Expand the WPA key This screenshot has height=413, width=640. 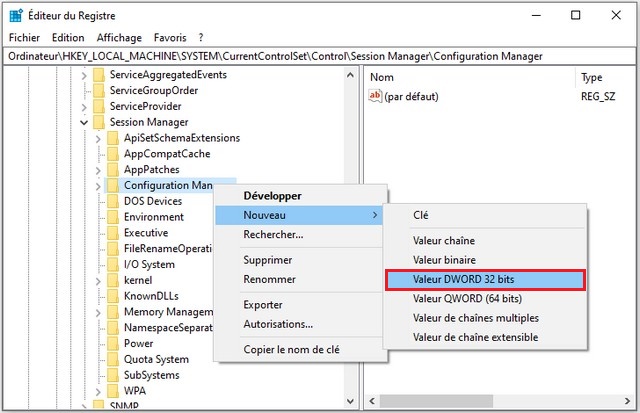click(98, 392)
